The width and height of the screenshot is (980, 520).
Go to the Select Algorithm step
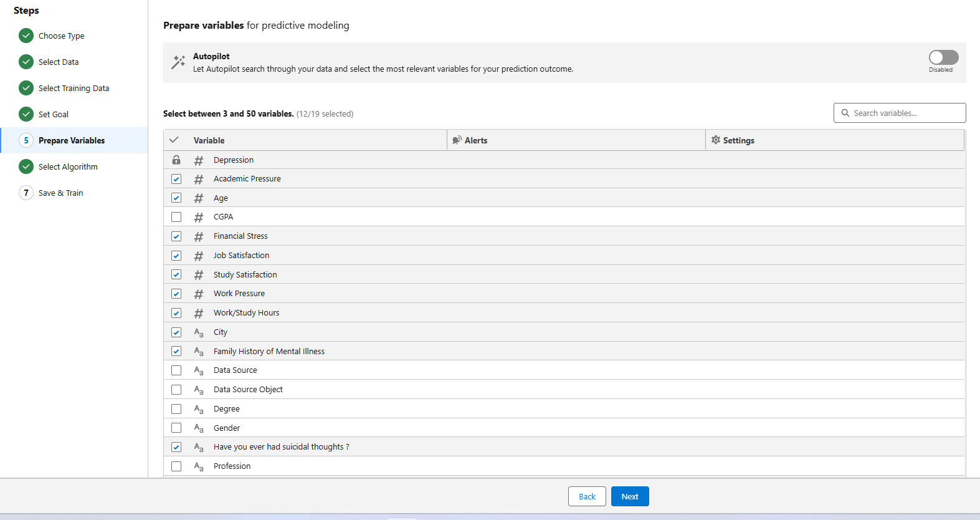[68, 166]
